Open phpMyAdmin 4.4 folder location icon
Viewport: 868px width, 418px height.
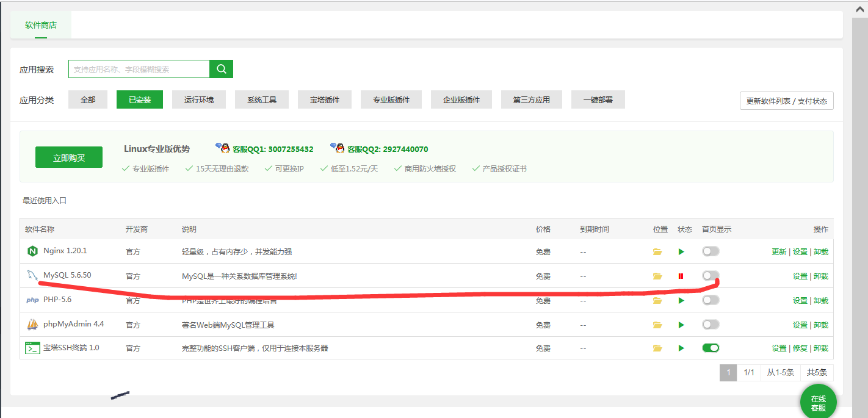[x=657, y=325]
